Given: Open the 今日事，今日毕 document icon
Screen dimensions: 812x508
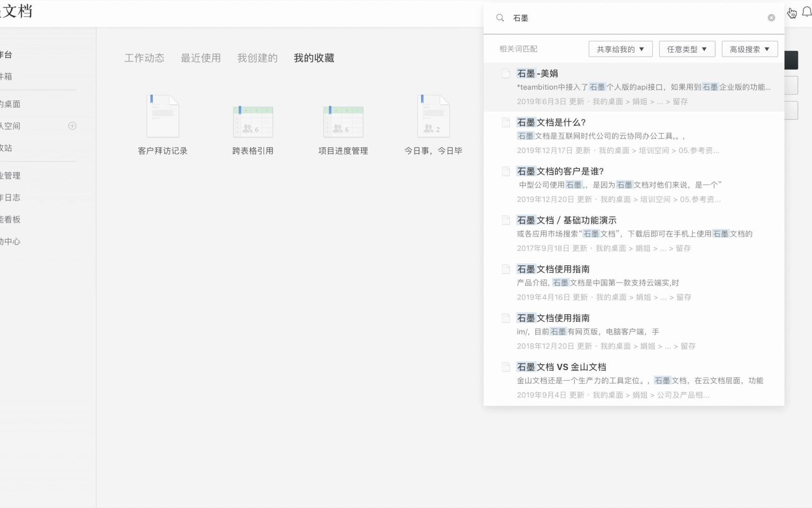Looking at the screenshot, I should tap(433, 115).
